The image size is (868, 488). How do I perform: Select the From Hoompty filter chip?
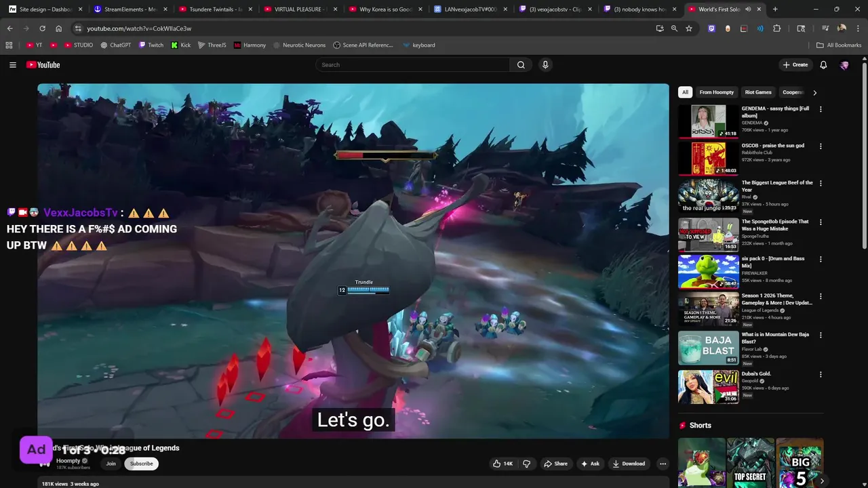(x=717, y=92)
